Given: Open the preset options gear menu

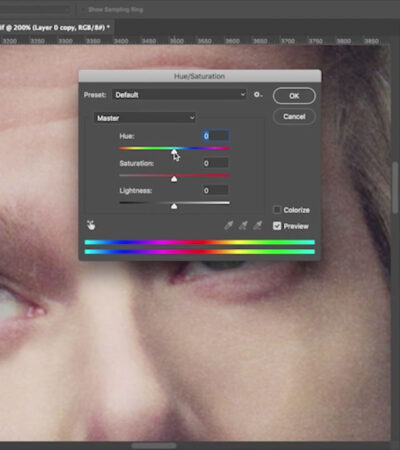Looking at the screenshot, I should click(258, 95).
